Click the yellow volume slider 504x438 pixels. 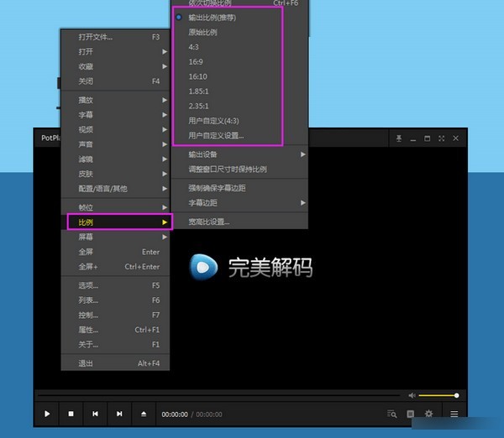(x=437, y=395)
